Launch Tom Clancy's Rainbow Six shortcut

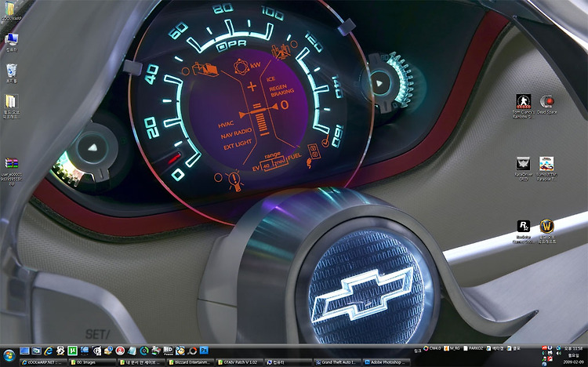524,106
